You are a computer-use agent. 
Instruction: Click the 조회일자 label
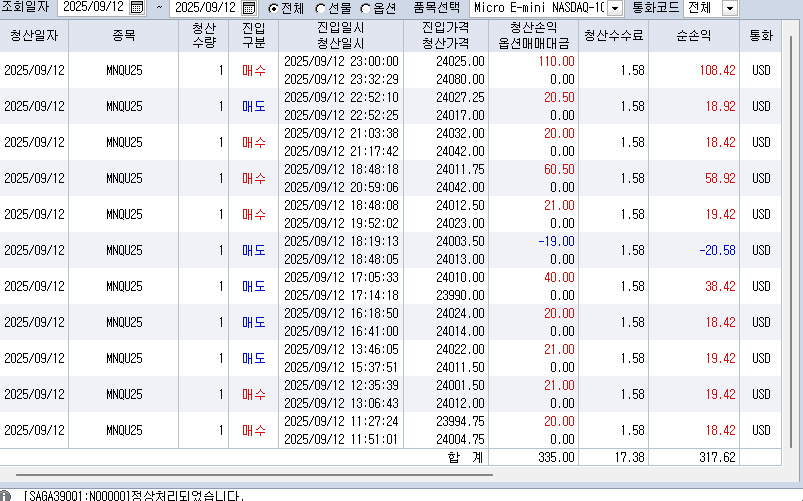tap(25, 7)
